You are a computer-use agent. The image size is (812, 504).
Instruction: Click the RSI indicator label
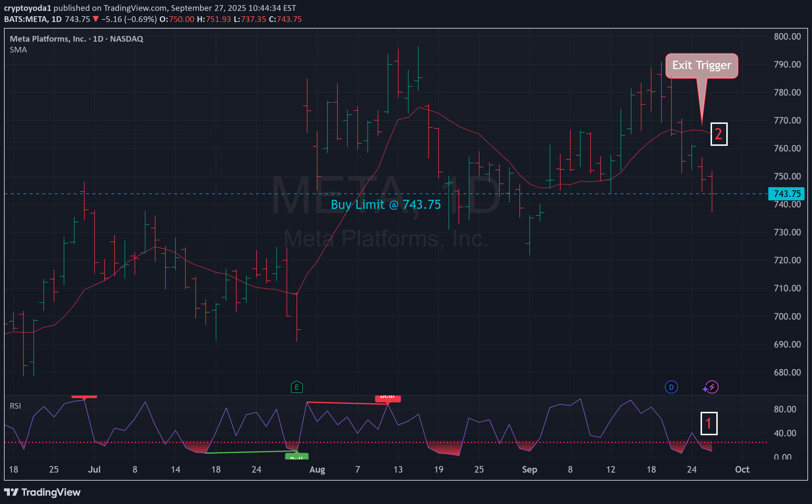[x=16, y=406]
